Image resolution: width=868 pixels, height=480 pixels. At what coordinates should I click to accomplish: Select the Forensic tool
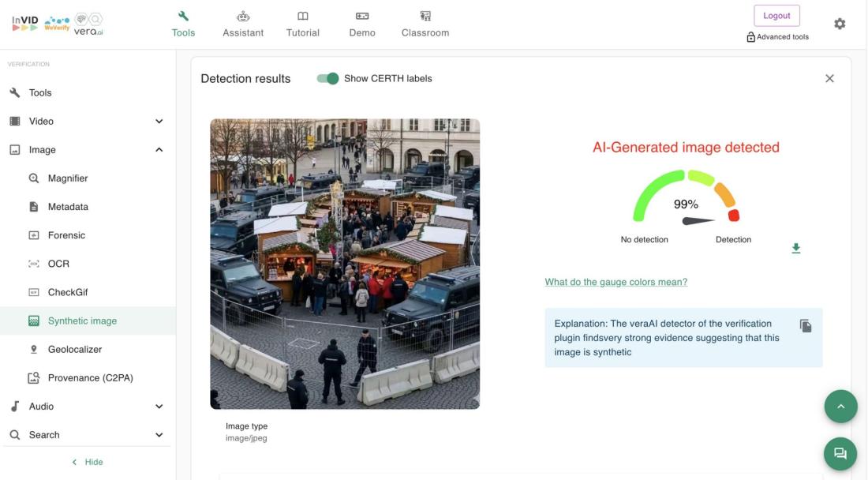66,235
